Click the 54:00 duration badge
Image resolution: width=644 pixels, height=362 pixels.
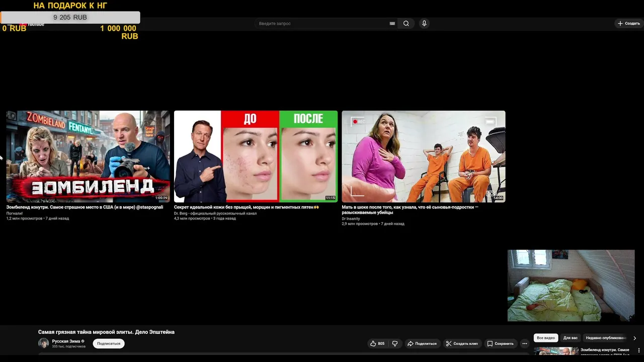[x=498, y=198]
